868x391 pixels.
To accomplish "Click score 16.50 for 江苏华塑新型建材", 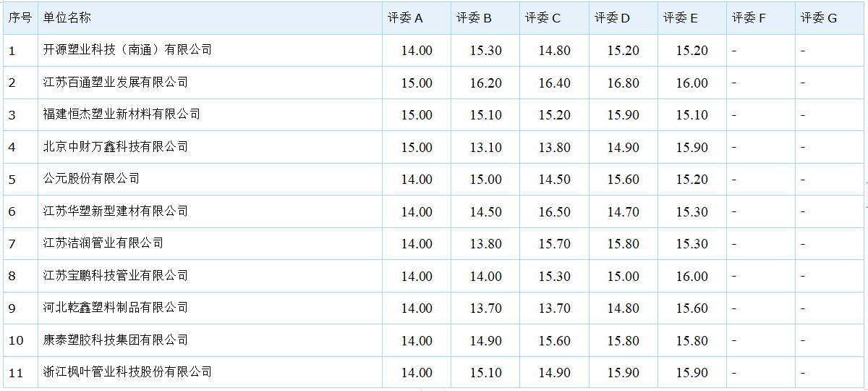I will pos(554,212).
